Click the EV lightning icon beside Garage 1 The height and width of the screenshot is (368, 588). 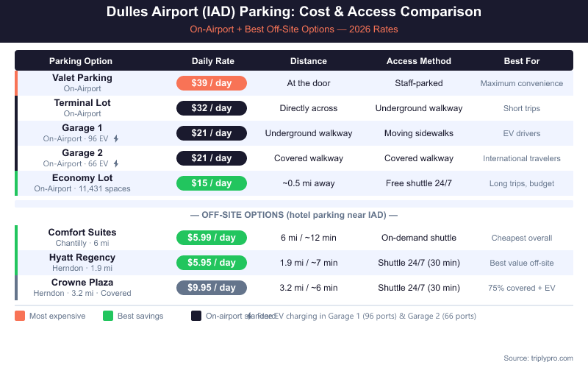pyautogui.click(x=115, y=138)
